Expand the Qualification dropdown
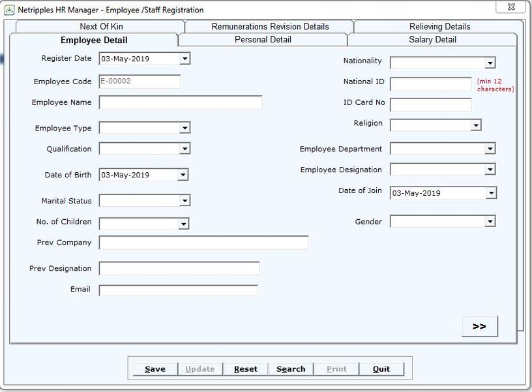The height and width of the screenshot is (392, 532). point(185,149)
